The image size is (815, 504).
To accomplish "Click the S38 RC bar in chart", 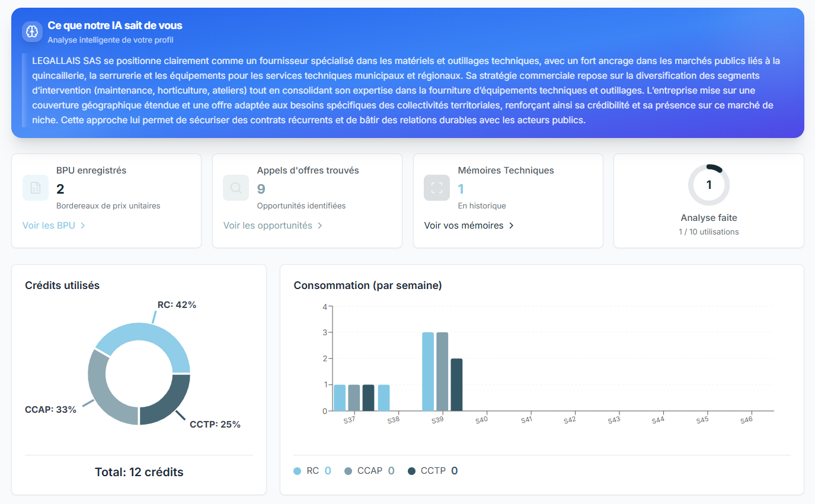I will (383, 397).
